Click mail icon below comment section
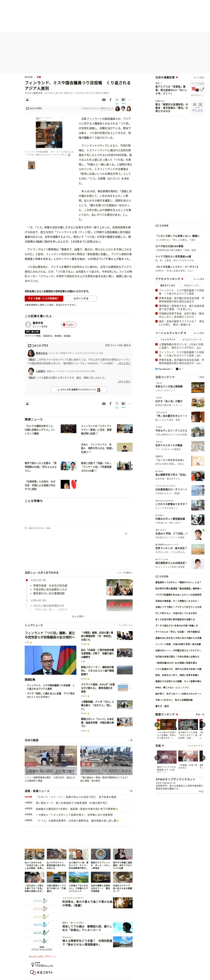Screen dimensions: 210x980 pyautogui.click(x=104, y=403)
